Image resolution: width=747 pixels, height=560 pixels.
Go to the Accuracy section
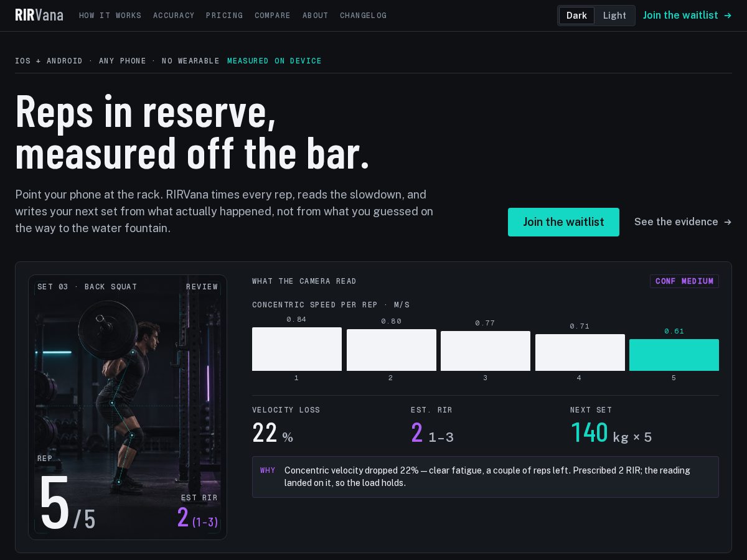174,16
